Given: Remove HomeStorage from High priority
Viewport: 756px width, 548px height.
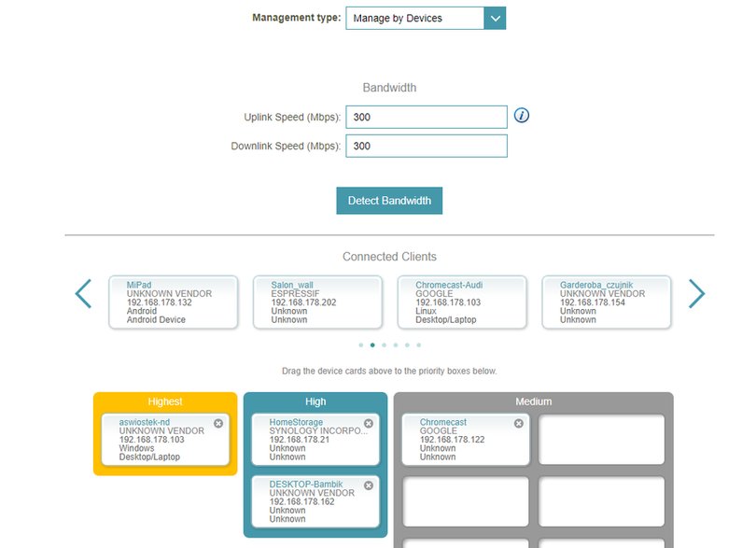Looking at the screenshot, I should pos(369,423).
